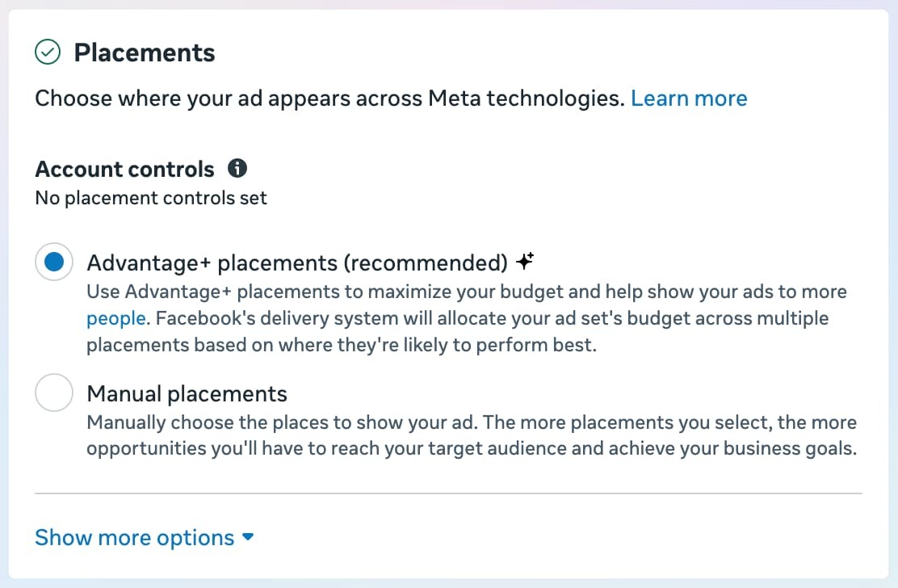Select the Advantage+ placements radio button

(x=54, y=262)
